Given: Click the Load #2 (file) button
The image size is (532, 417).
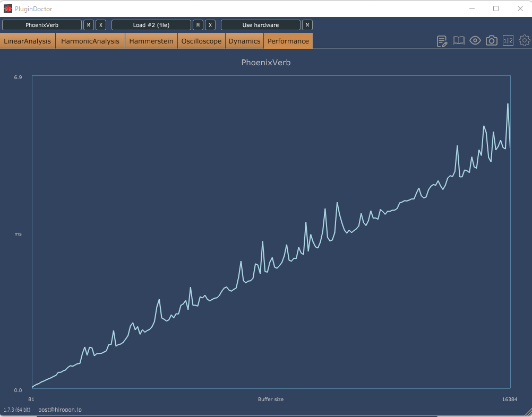Looking at the screenshot, I should tap(151, 25).
